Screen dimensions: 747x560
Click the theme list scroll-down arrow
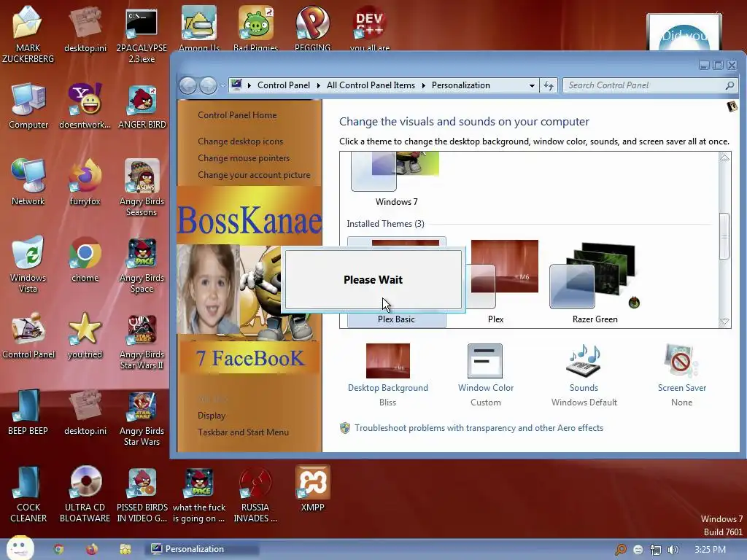pos(724,322)
